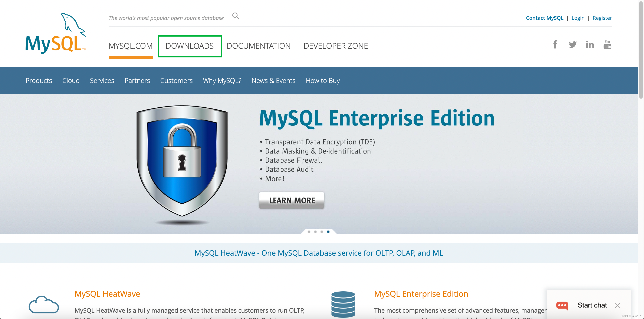Open MySQL's YouTube icon

(x=607, y=45)
